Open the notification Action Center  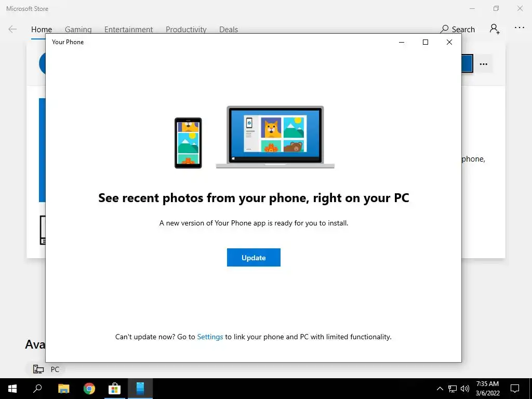point(515,389)
